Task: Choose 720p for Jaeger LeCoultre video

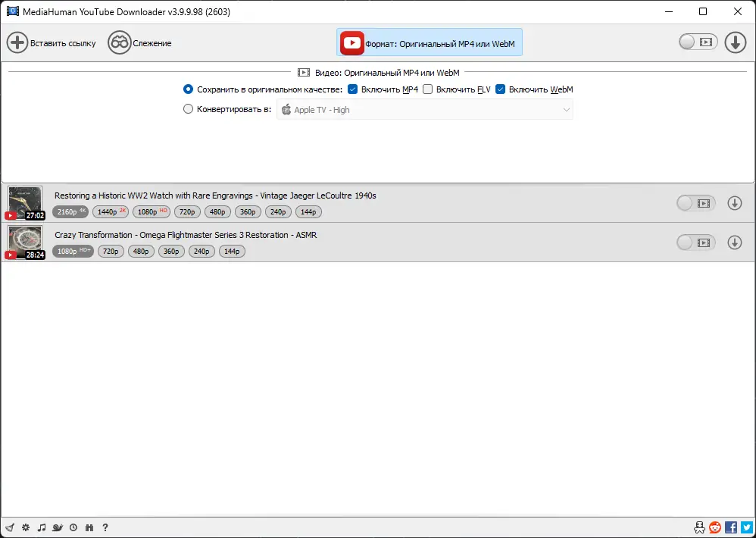Action: point(187,211)
